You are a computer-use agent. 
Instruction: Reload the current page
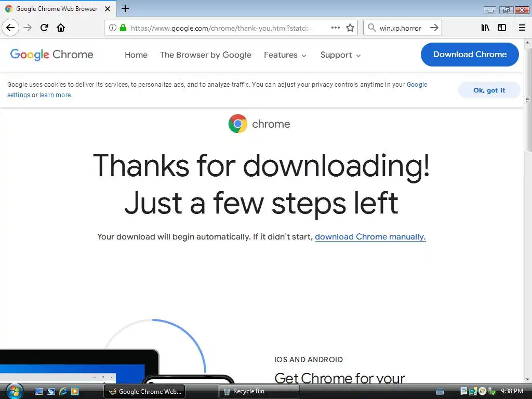tap(45, 28)
